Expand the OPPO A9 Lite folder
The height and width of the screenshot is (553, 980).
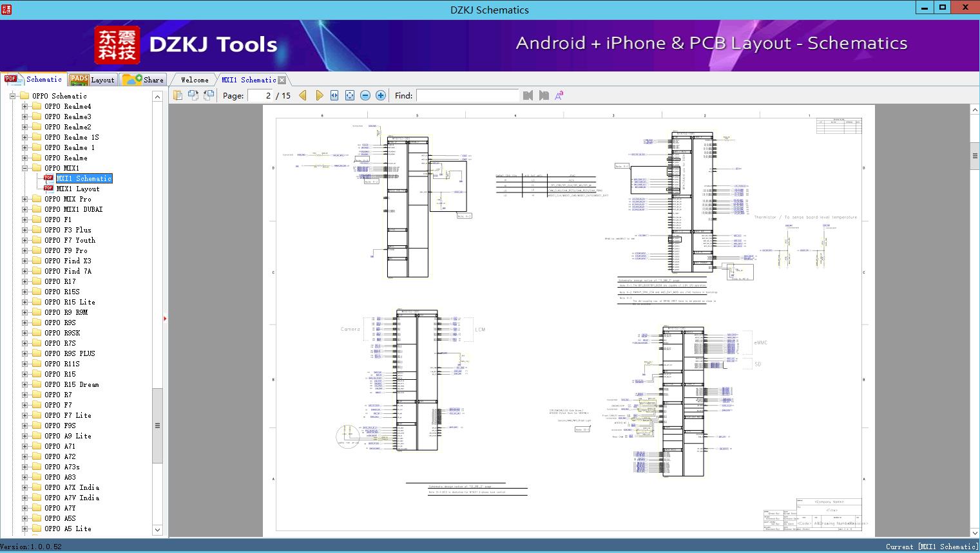pos(25,436)
